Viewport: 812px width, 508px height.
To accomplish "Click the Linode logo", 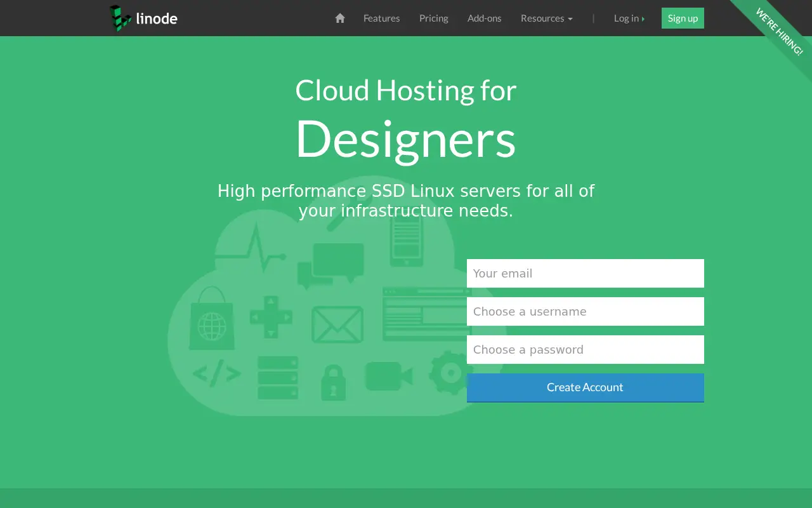I will [143, 18].
